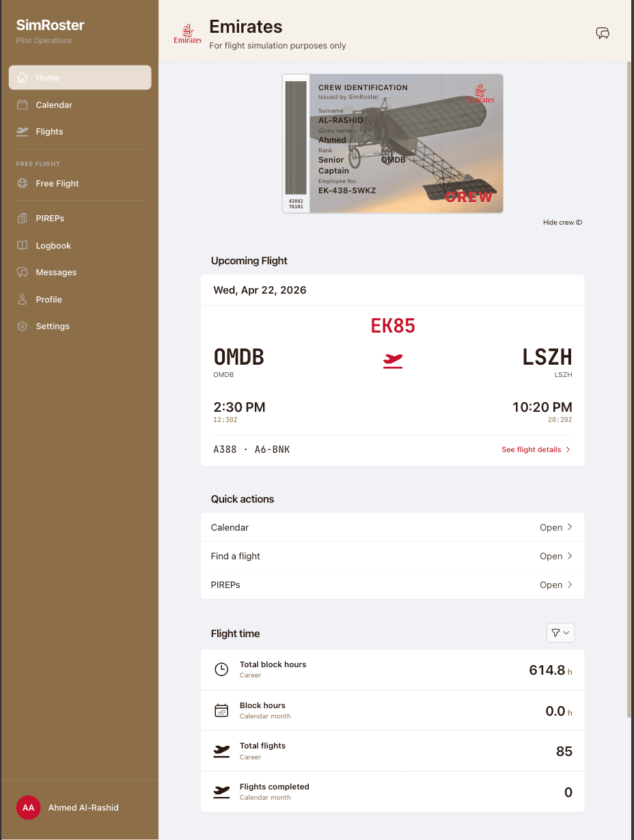This screenshot has height=840, width=634.
Task: Click the Emirates logo in header
Action: coord(188,33)
